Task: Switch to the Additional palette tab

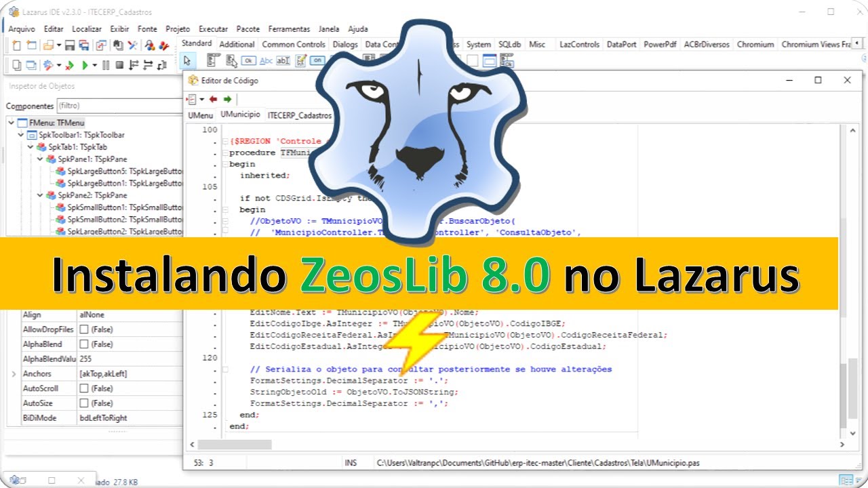Action: pos(237,44)
